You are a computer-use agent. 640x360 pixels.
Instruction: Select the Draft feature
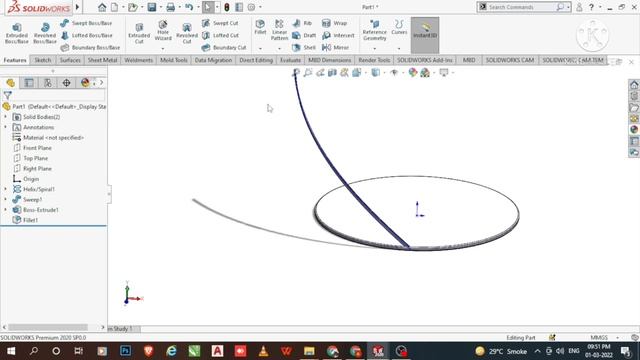click(x=304, y=36)
